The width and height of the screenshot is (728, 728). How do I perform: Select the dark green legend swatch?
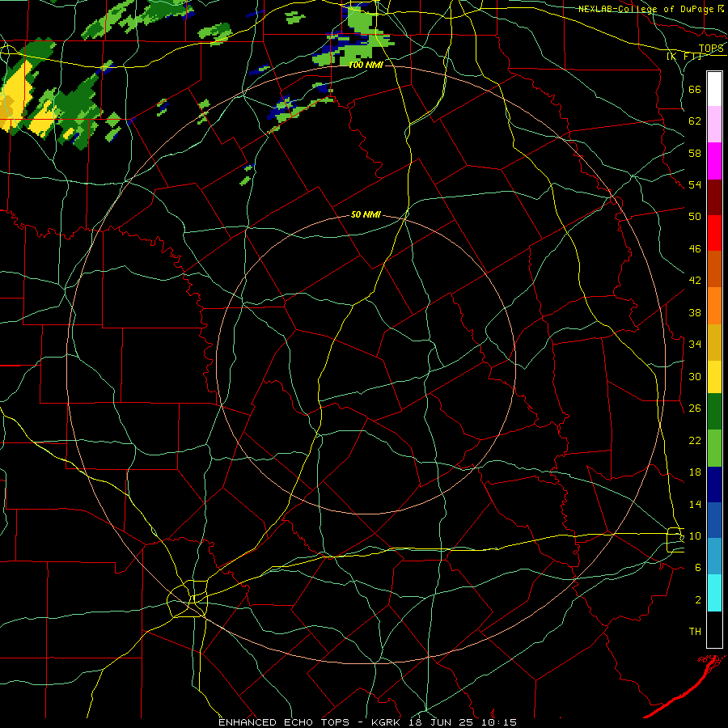click(x=714, y=412)
